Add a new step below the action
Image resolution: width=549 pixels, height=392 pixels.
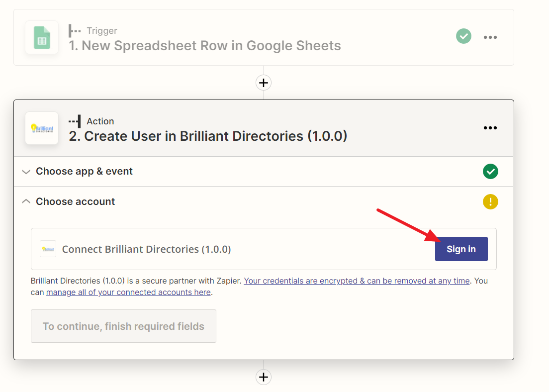pos(263,377)
